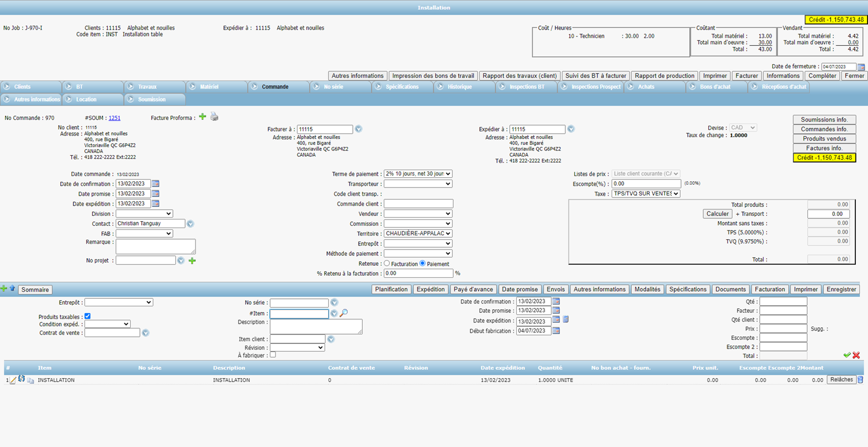
Task: Toggle Produits taxables checkbox
Action: [x=88, y=316]
